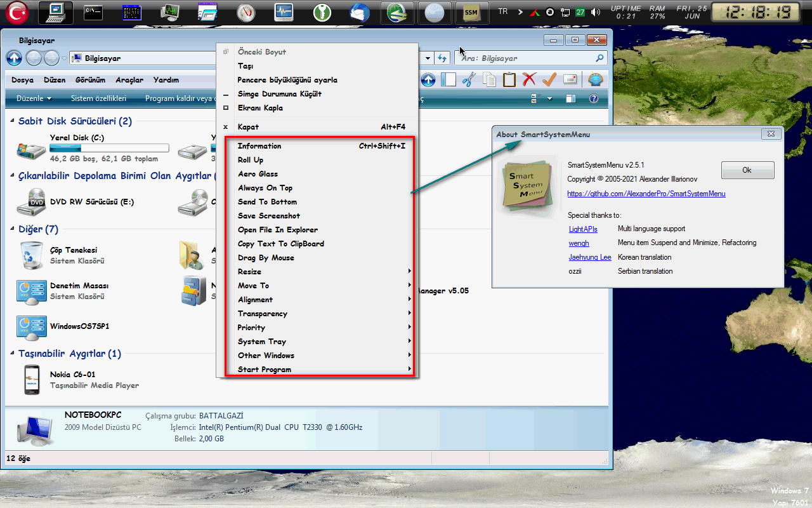812x508 pixels.
Task: Select Denetim Masası item
Action: click(63, 291)
